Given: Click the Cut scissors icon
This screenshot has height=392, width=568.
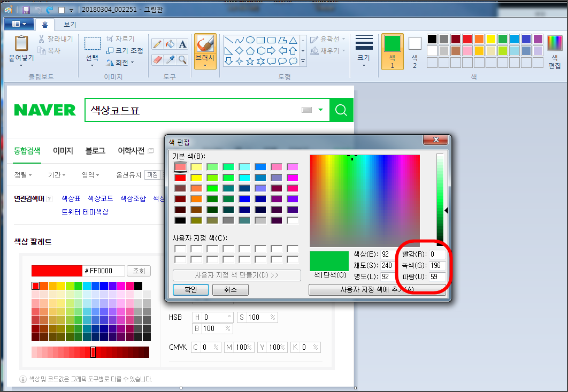Looking at the screenshot, I should click(x=42, y=39).
